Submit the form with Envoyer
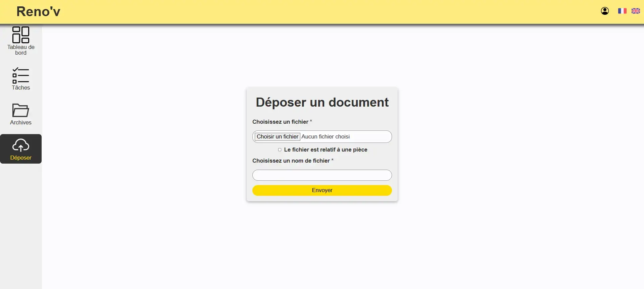Screen dimensions: 644x289 pos(322,190)
